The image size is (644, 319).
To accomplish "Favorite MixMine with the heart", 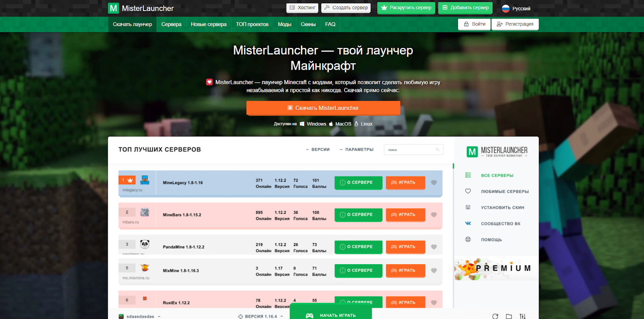I will coord(434,271).
